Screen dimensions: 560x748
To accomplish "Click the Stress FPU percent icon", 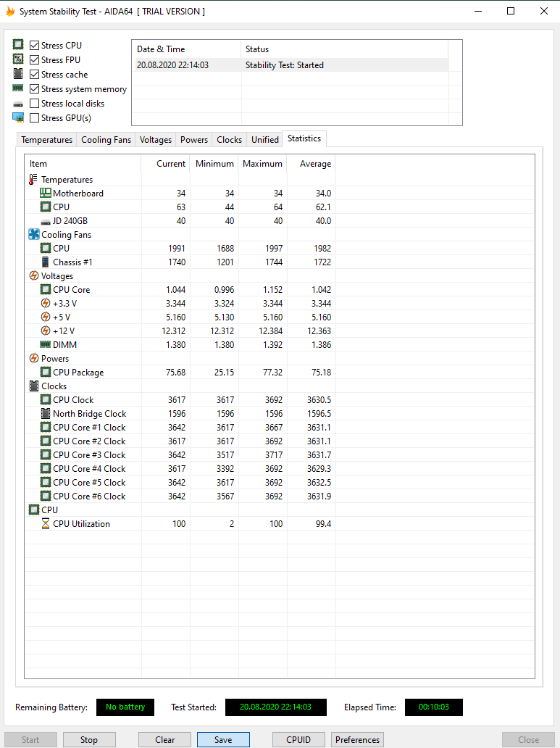I will [x=18, y=59].
